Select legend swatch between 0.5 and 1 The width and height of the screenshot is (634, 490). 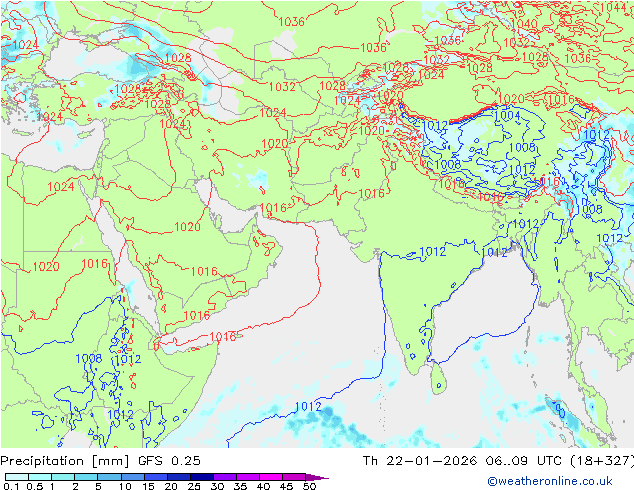[x=40, y=477]
